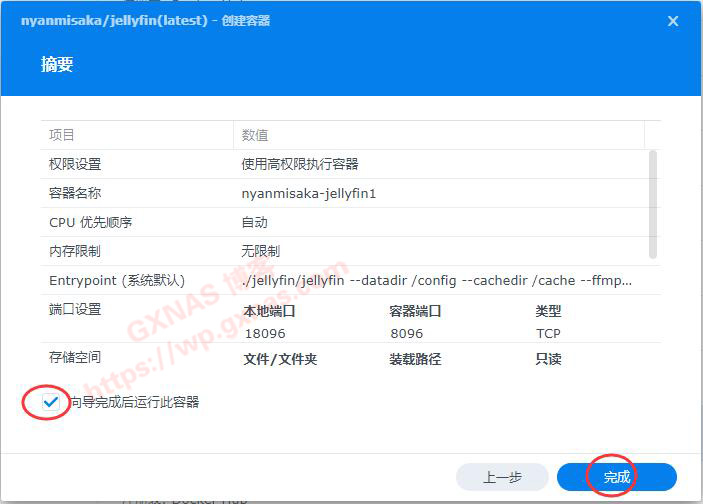The height and width of the screenshot is (504, 703).
Task: Select the 权限设置 row
Action: coord(75,164)
